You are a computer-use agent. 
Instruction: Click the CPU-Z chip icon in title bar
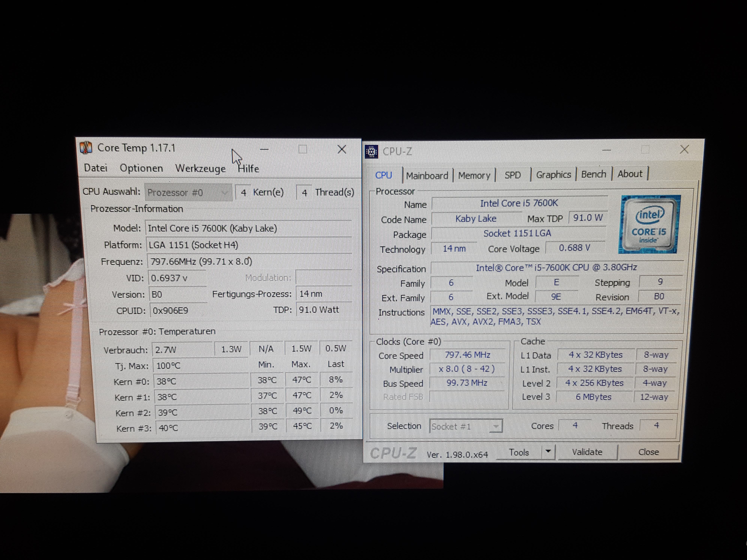[x=371, y=152]
